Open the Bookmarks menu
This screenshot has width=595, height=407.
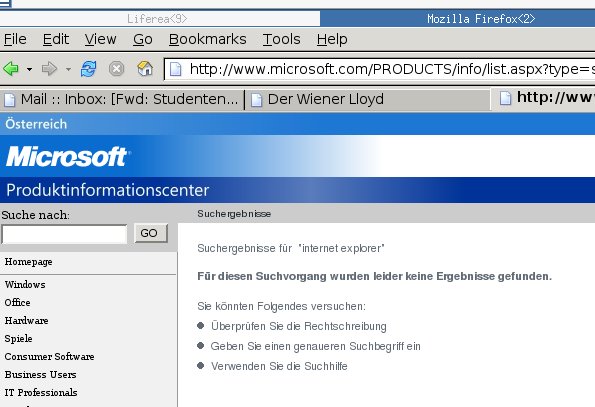(208, 39)
